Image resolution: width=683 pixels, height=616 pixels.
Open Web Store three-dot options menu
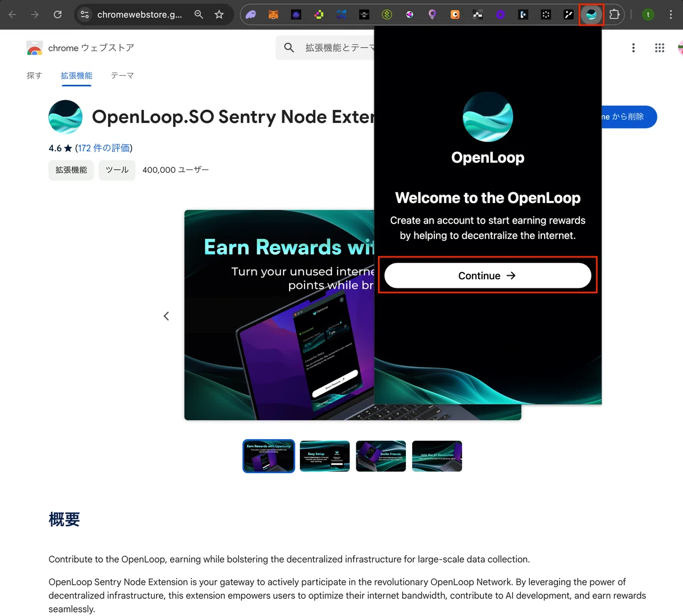tap(633, 48)
